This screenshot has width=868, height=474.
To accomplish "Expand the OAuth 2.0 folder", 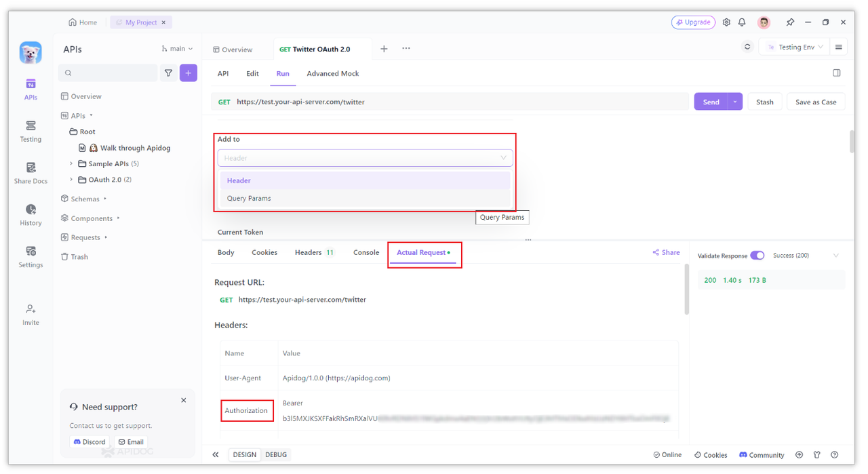I will [x=71, y=180].
